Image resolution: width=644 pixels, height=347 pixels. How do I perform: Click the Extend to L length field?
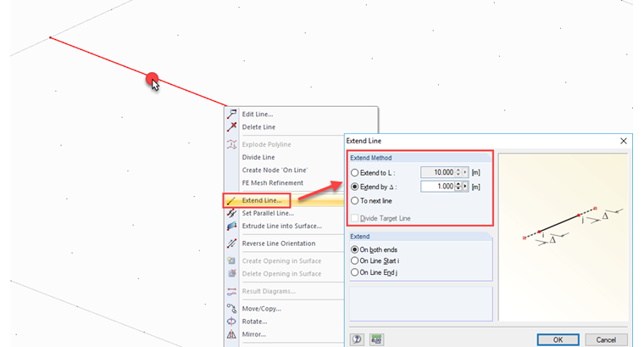pyautogui.click(x=438, y=172)
